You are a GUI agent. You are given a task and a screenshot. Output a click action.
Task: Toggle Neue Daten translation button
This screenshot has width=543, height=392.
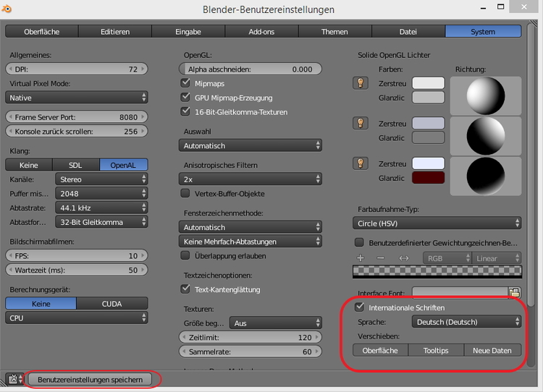(x=492, y=350)
